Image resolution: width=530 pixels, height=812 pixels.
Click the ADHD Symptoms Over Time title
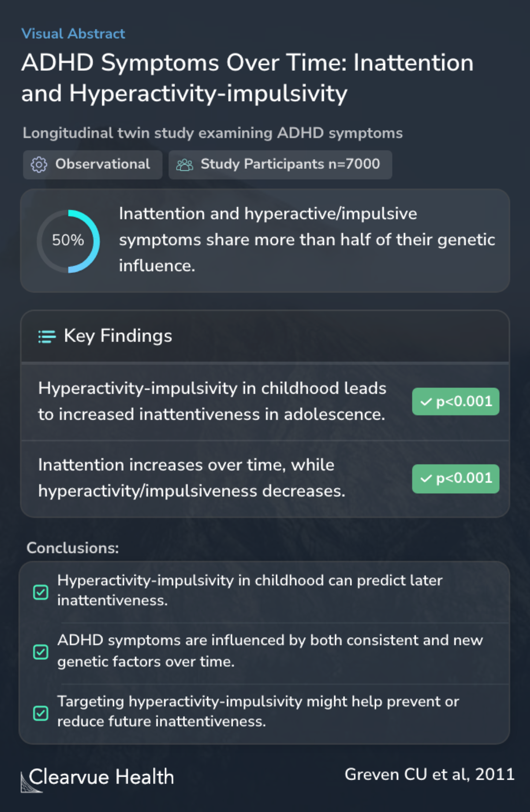[247, 78]
